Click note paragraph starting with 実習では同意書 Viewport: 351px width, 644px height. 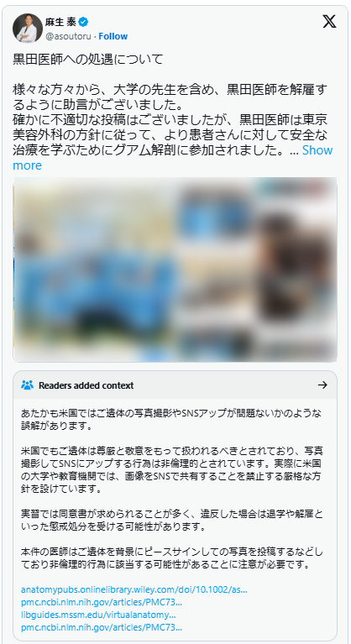[x=171, y=520]
